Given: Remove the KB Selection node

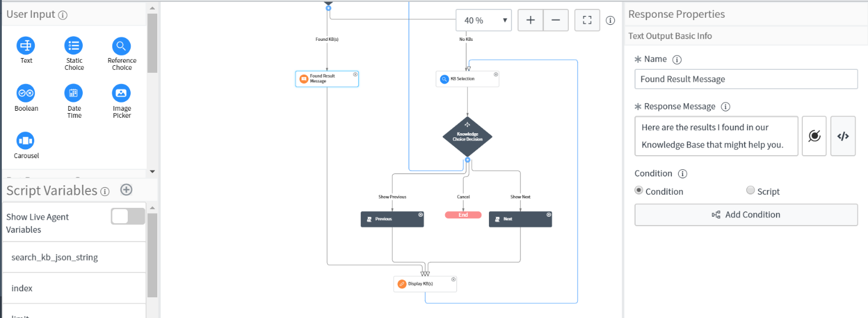Looking at the screenshot, I should click(x=496, y=75).
